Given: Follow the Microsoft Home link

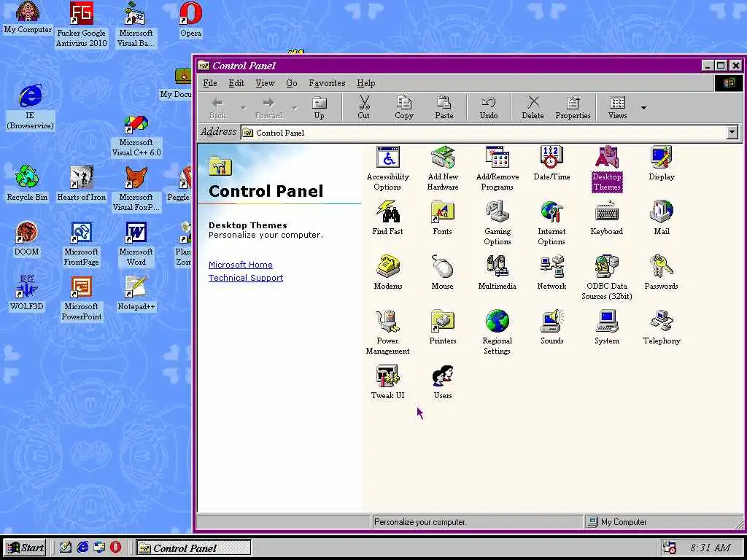Looking at the screenshot, I should (x=241, y=265).
